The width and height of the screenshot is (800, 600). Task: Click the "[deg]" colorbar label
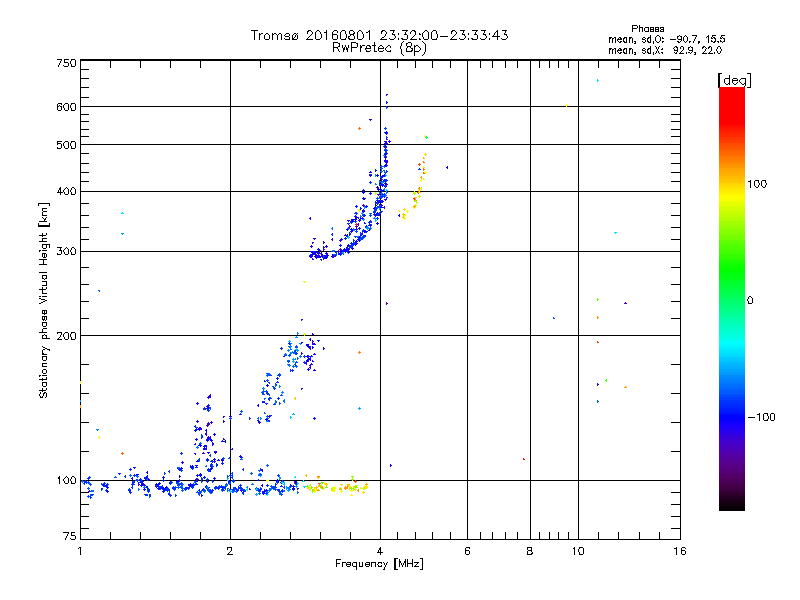point(734,80)
